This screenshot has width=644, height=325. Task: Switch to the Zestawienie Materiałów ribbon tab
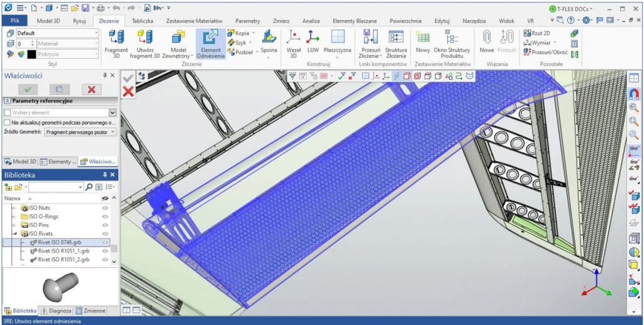pos(194,21)
